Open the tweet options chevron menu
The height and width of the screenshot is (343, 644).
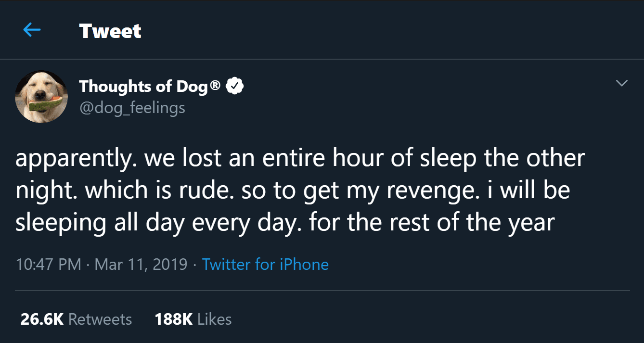tap(622, 84)
